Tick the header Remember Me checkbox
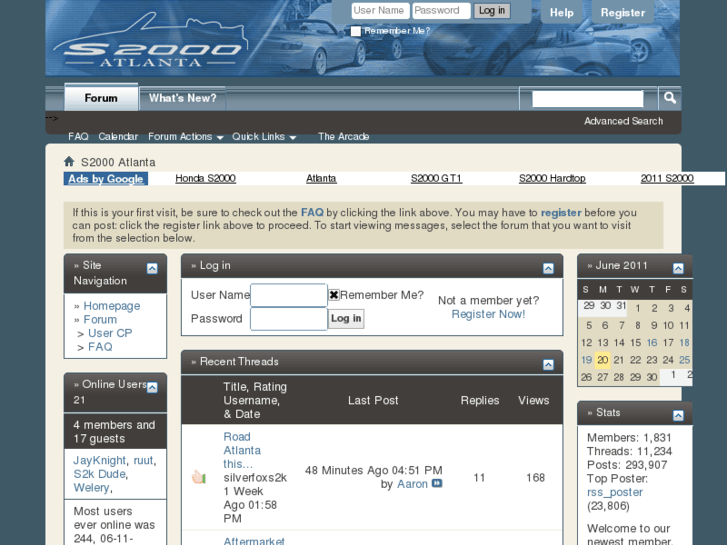The width and height of the screenshot is (727, 545). 356,31
